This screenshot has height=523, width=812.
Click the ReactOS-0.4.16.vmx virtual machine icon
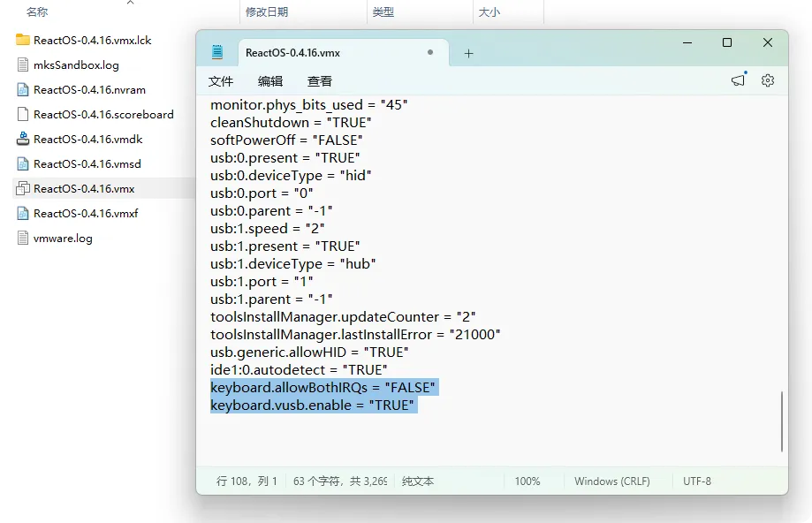pos(23,188)
